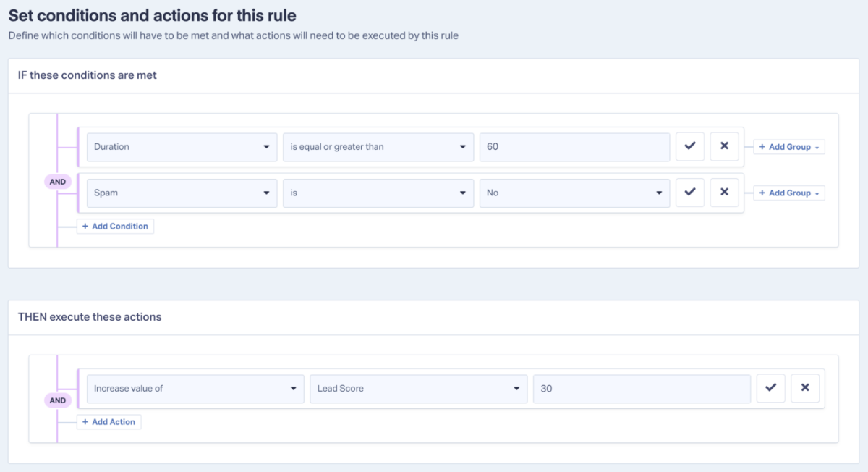Confirm the Spam condition with its checkmark

[x=689, y=193]
